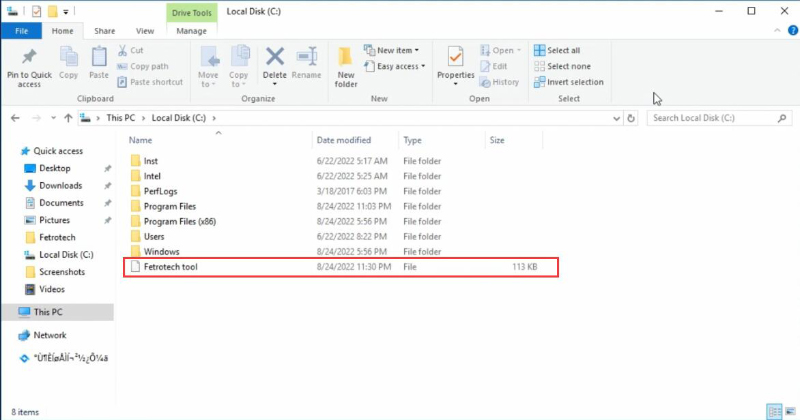Image resolution: width=800 pixels, height=420 pixels.
Task: Click Copy path command
Action: pos(142,66)
